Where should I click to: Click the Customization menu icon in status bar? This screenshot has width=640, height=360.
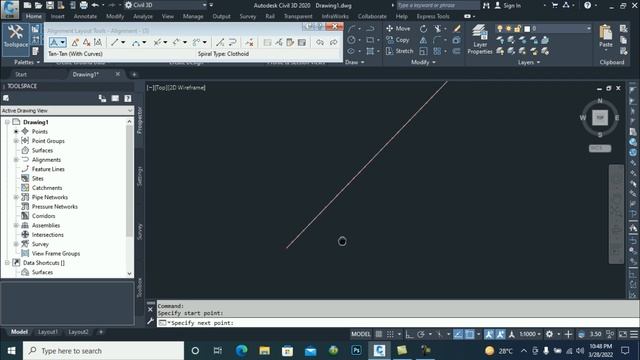634,334
